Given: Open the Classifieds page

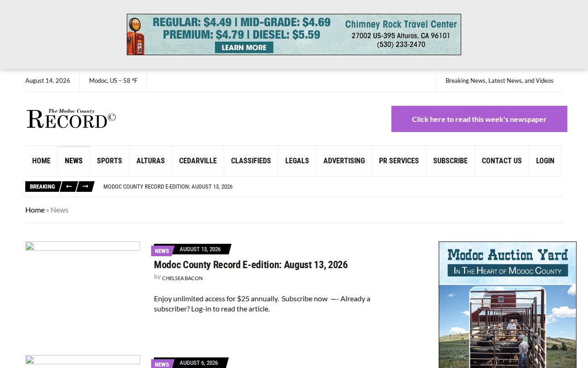Looking at the screenshot, I should [251, 161].
